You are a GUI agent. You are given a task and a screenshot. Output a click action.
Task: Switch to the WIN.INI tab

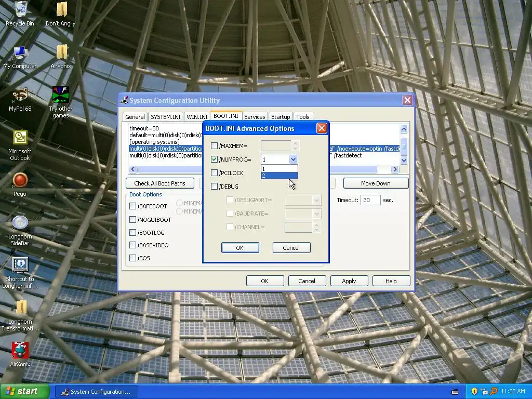197,117
